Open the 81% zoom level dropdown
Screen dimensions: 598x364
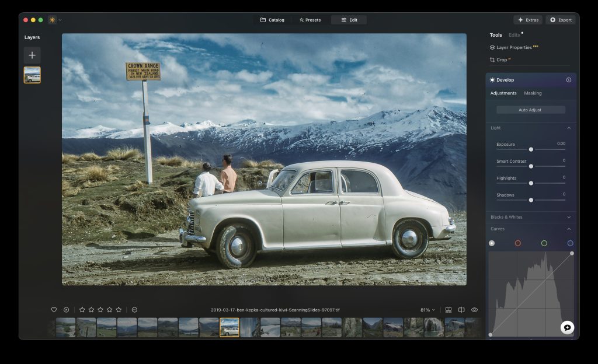click(426, 309)
